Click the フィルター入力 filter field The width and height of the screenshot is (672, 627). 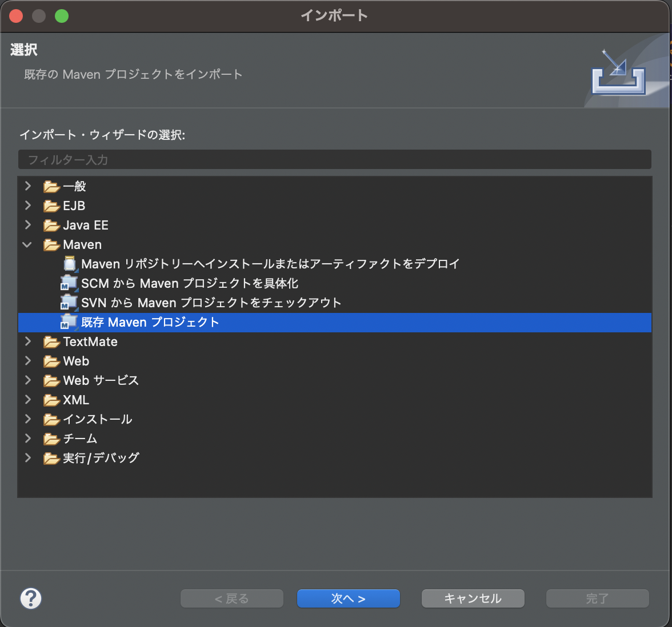pos(335,159)
